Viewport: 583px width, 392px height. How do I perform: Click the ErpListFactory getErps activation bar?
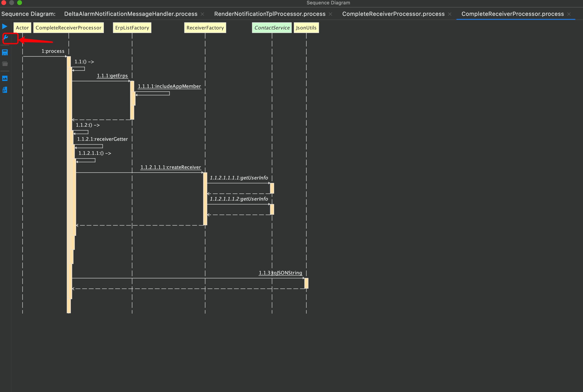click(x=132, y=100)
